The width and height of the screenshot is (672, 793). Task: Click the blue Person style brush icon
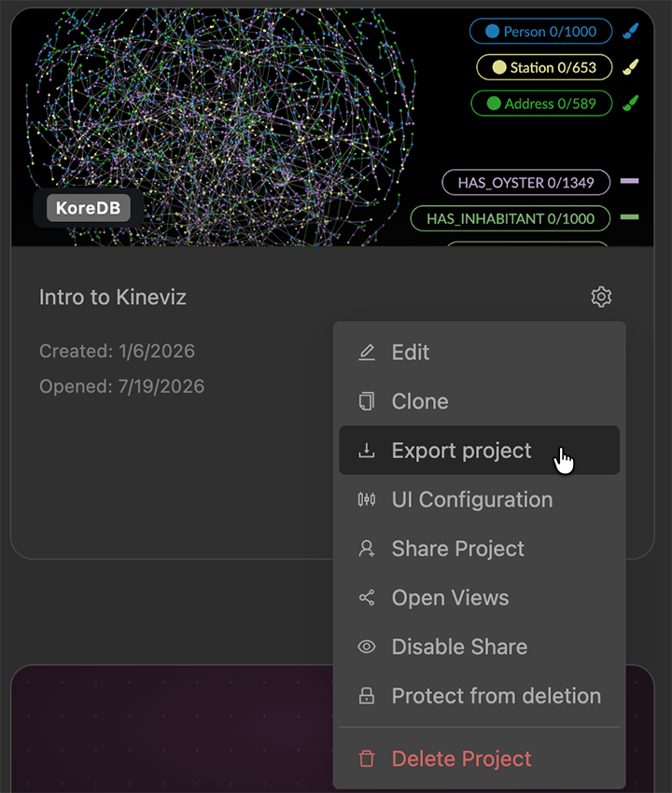coord(631,32)
